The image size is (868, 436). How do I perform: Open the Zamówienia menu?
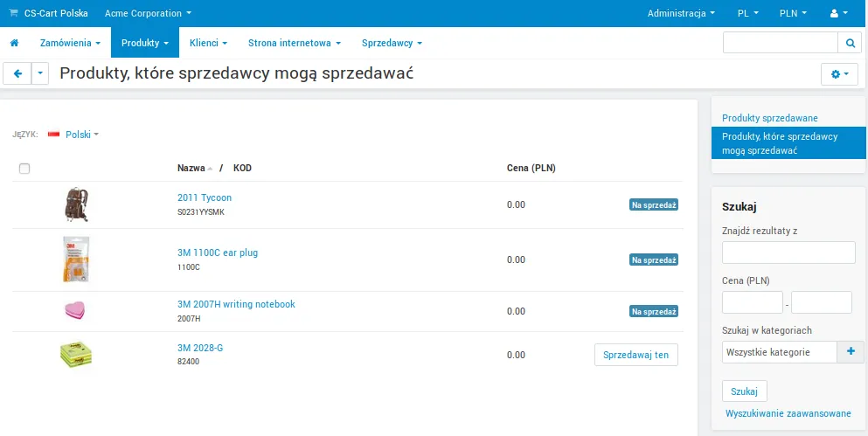(70, 43)
